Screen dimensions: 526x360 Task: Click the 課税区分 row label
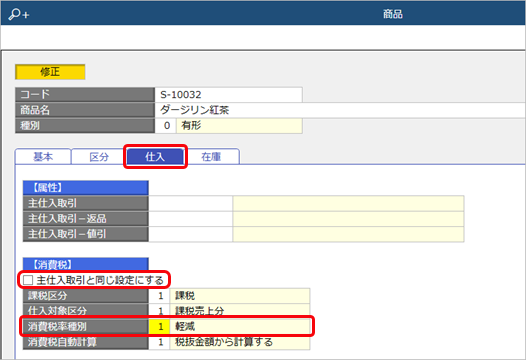[x=86, y=296]
